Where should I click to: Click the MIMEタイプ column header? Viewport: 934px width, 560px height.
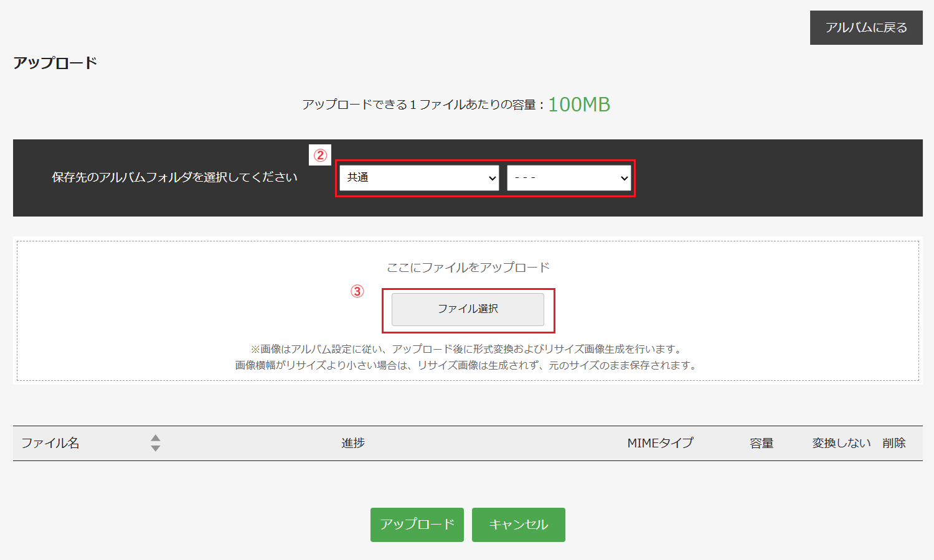point(660,443)
